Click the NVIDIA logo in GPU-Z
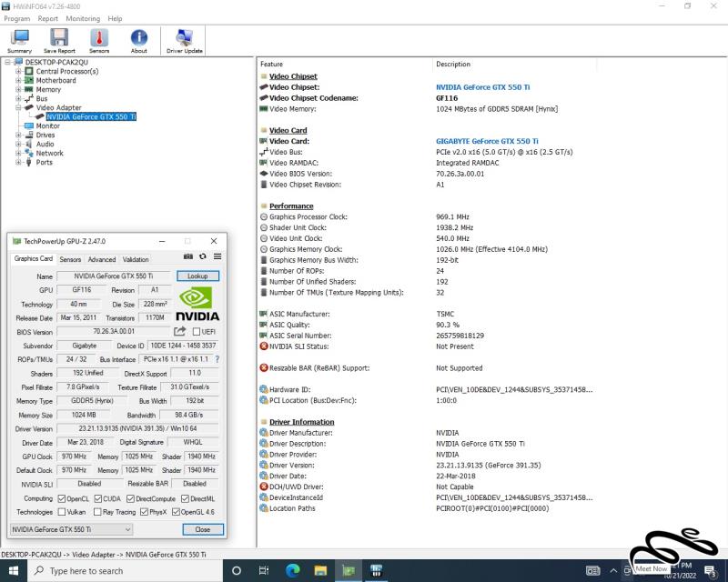 click(x=197, y=304)
